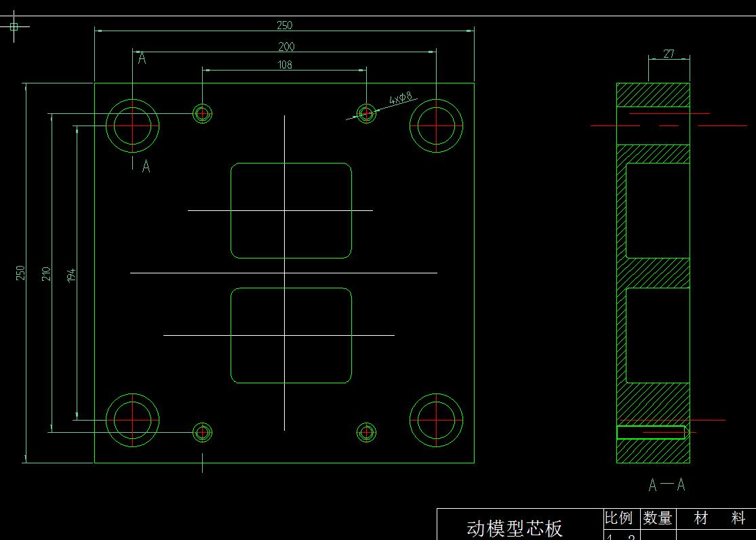Click the bottom-left large guide pin hole
This screenshot has width=756, height=540.
click(133, 420)
